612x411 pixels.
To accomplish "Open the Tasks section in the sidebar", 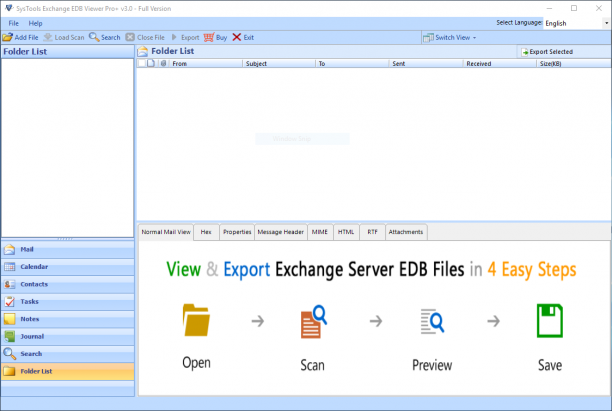I will tap(68, 302).
